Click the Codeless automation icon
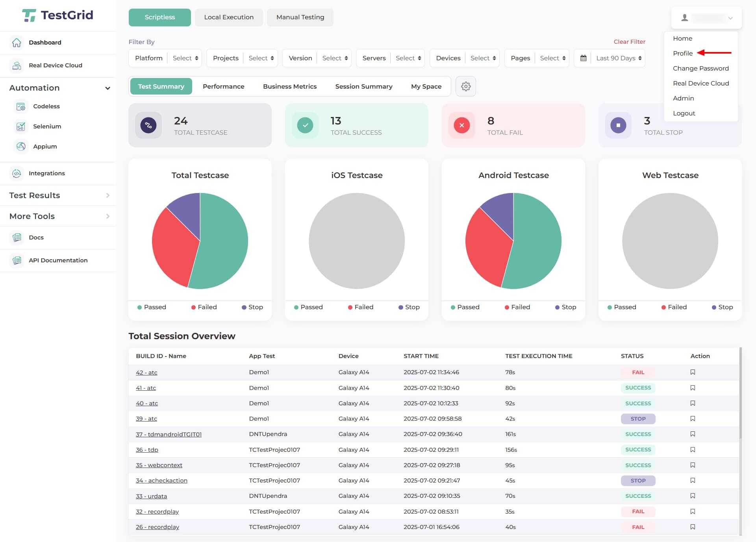The image size is (756, 542). [x=21, y=106]
